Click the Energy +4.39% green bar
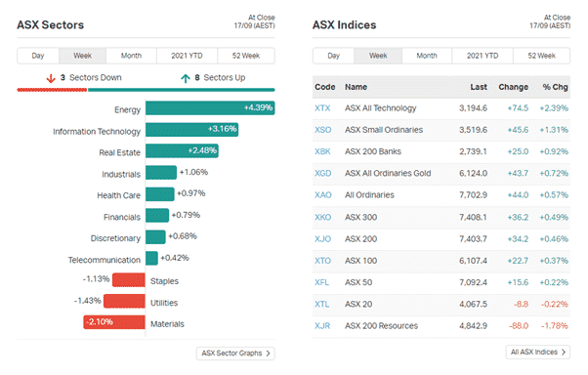Viewport: 588px width, 375px height. point(210,108)
